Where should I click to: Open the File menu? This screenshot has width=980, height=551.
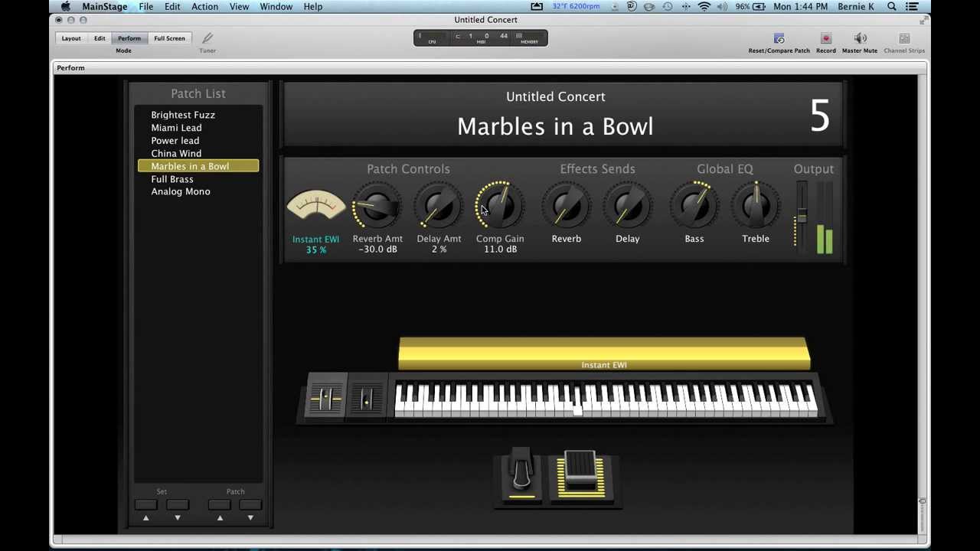[145, 6]
